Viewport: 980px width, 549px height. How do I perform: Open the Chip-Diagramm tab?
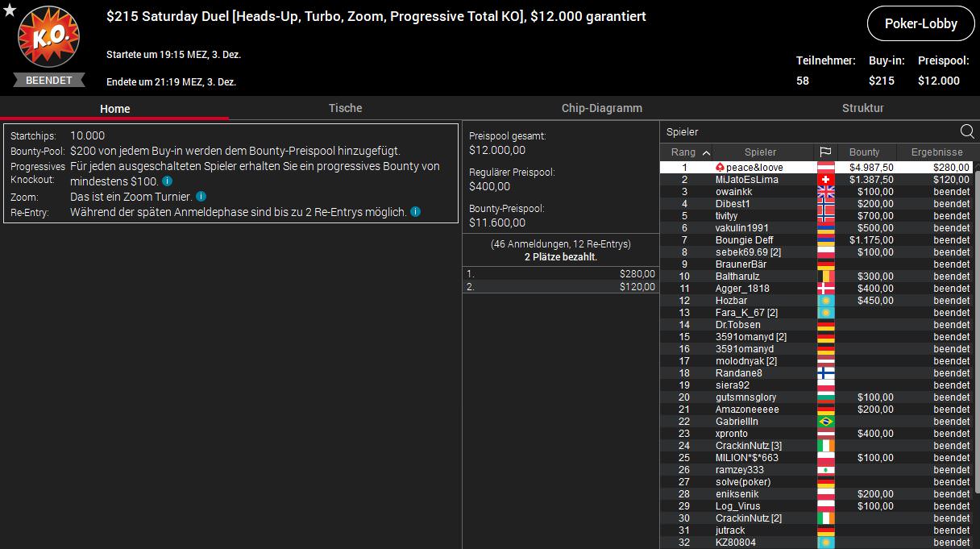(x=601, y=108)
